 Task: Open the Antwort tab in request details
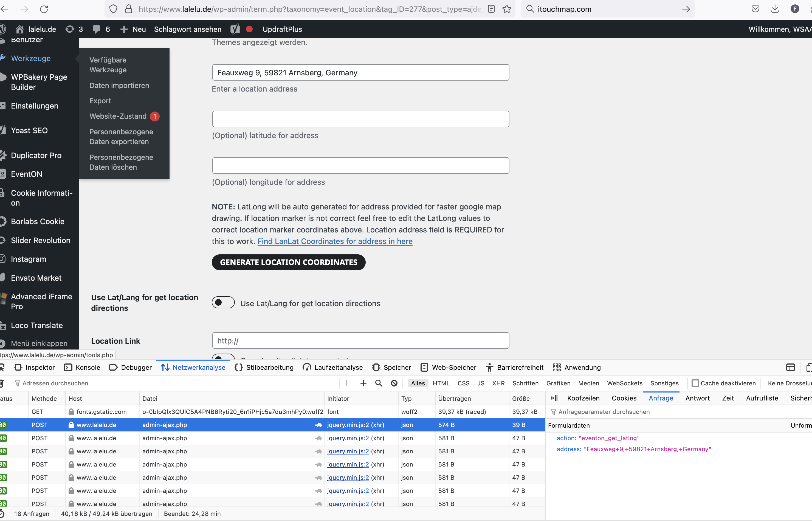(697, 398)
